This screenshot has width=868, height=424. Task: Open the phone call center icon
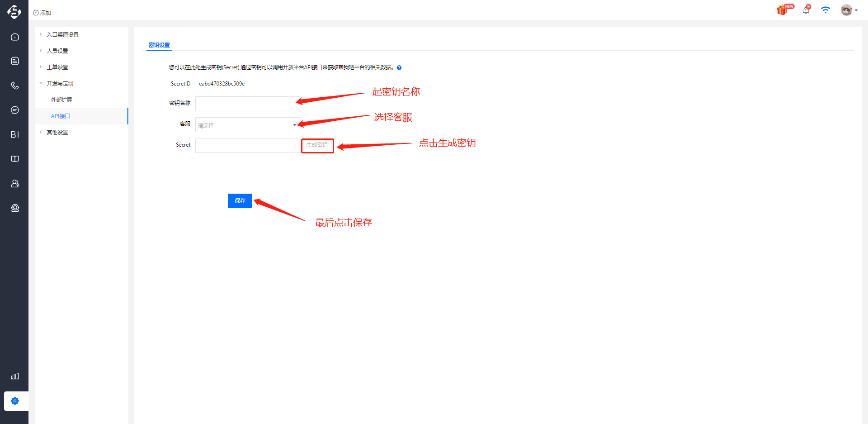(x=15, y=86)
